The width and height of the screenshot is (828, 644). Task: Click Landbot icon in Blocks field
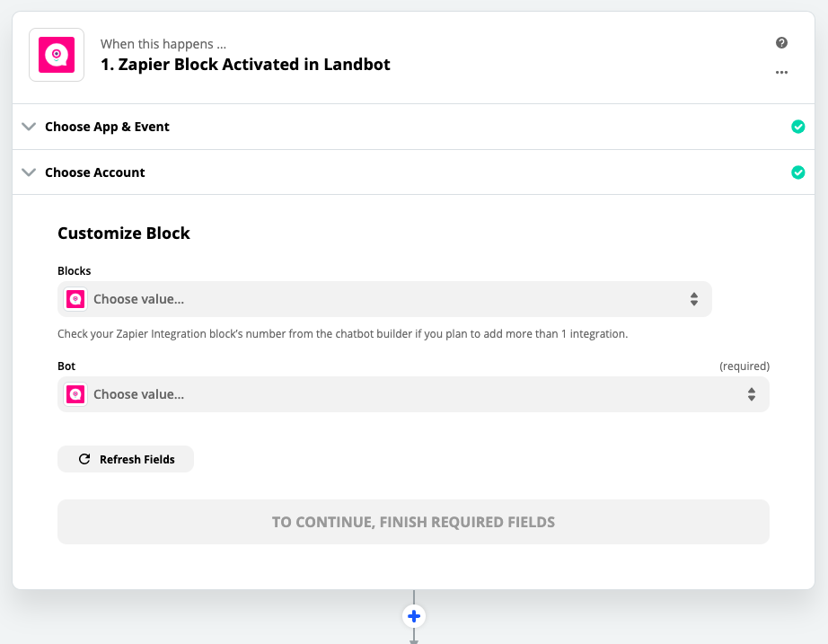pos(75,299)
